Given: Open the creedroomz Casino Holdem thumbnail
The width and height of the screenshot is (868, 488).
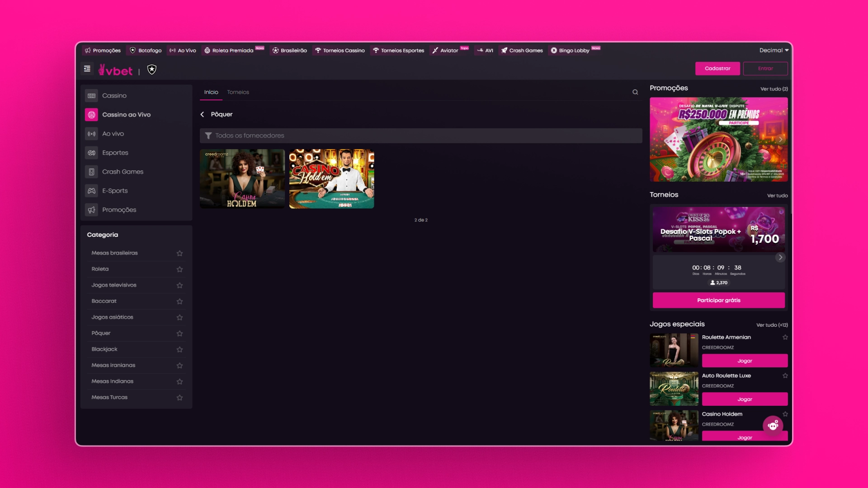Looking at the screenshot, I should [x=242, y=179].
